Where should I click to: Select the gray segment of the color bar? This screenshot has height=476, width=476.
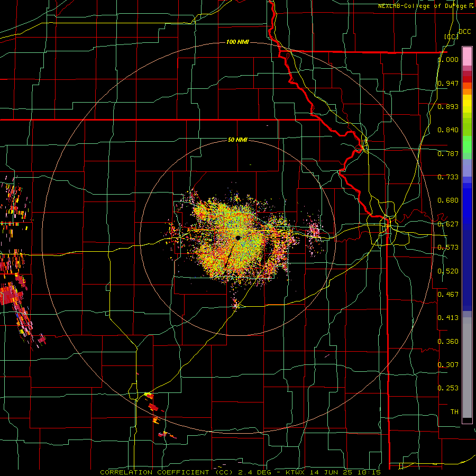(x=467, y=368)
